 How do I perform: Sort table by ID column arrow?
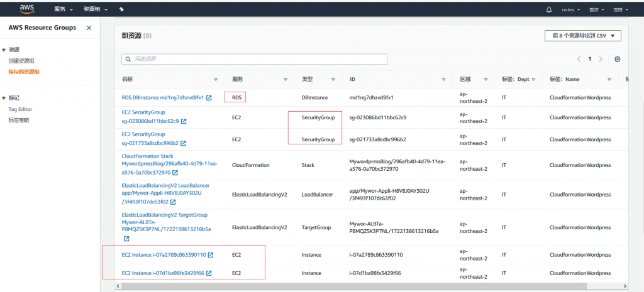point(443,79)
